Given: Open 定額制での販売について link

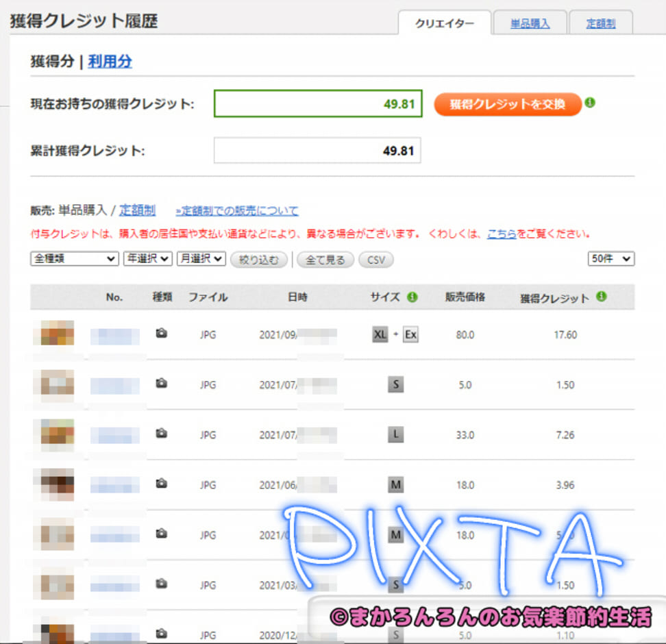Looking at the screenshot, I should (x=237, y=211).
